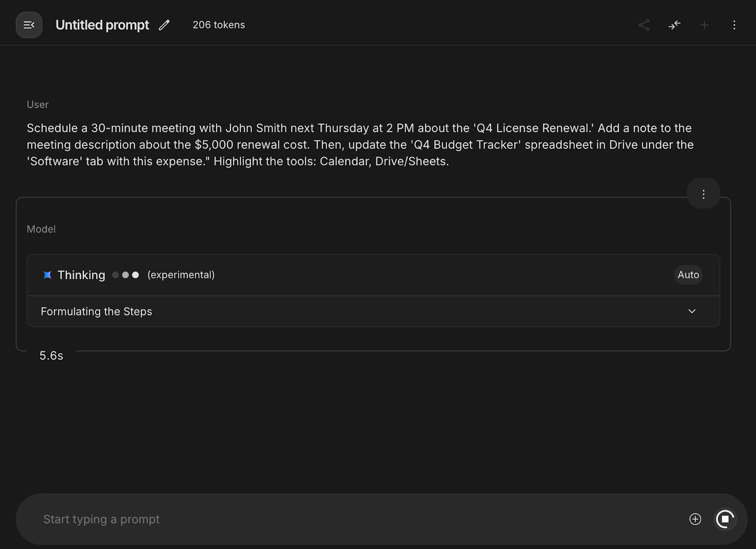Click the Untitled prompt title
Screen dimensions: 756x549
click(103, 25)
